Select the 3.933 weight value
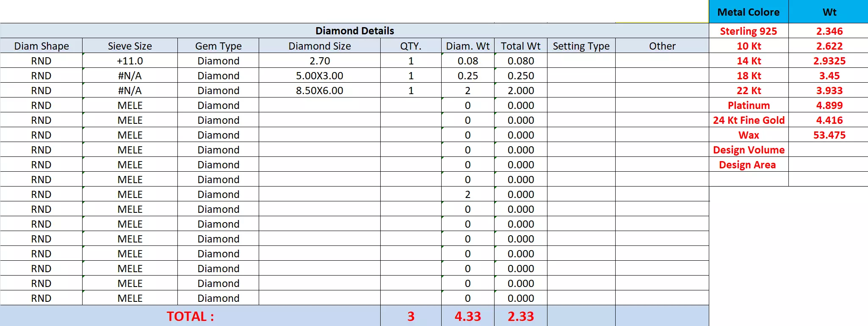The height and width of the screenshot is (326, 868). point(829,90)
